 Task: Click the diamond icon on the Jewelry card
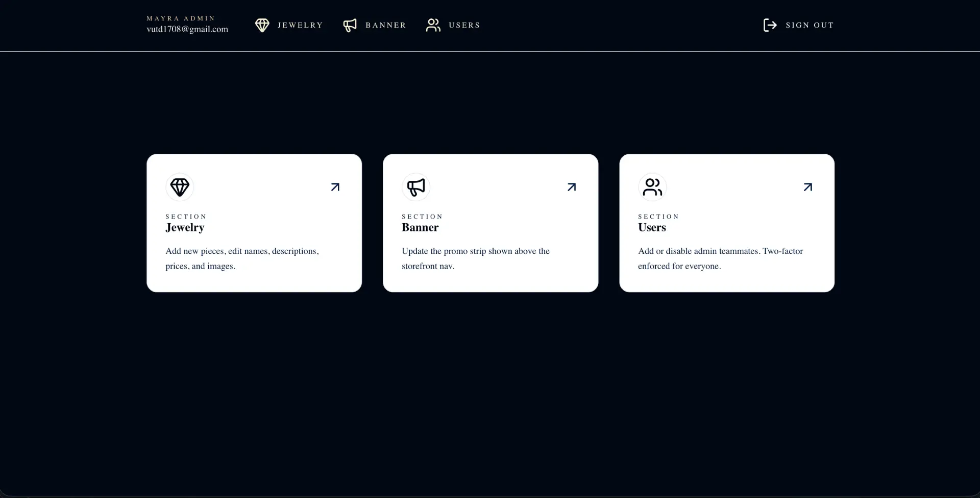pos(180,187)
